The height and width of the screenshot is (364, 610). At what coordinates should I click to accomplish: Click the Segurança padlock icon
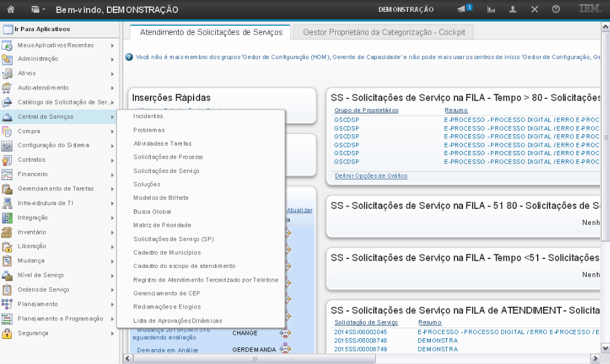coord(7,334)
